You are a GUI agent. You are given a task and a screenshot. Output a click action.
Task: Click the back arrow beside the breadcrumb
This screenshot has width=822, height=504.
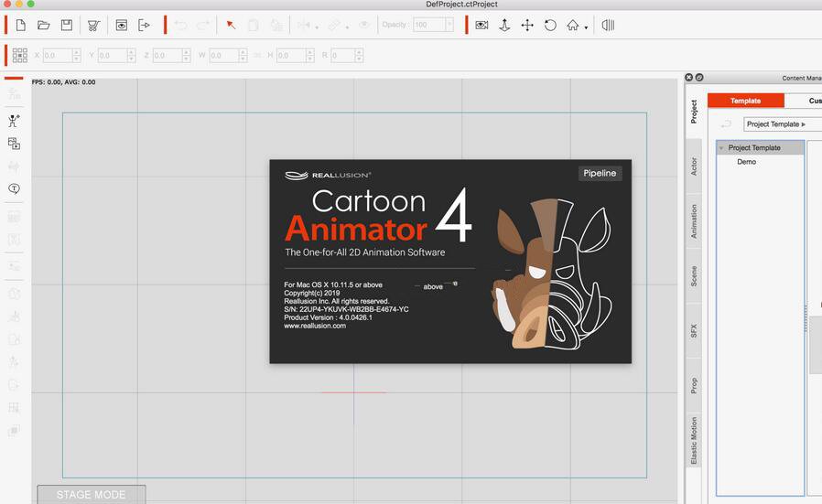pyautogui.click(x=726, y=124)
